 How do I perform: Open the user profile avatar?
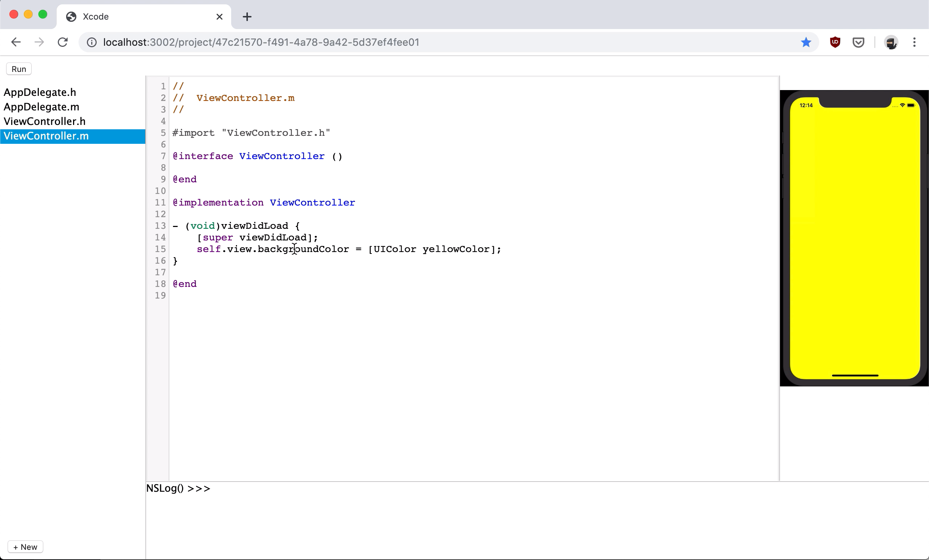[x=891, y=42]
